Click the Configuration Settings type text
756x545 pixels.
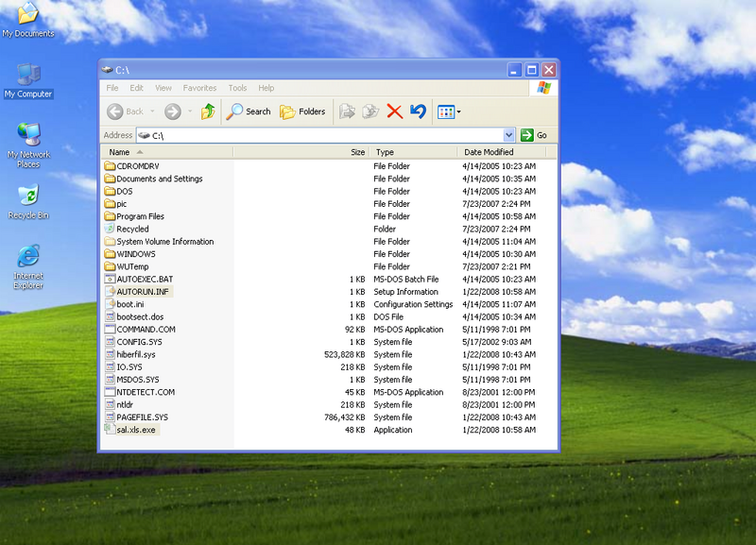(413, 304)
